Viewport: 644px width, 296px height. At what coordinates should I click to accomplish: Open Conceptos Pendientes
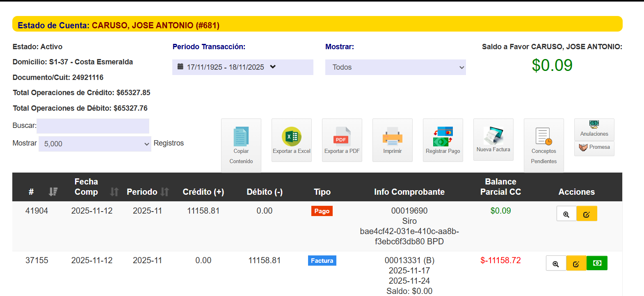(x=544, y=137)
